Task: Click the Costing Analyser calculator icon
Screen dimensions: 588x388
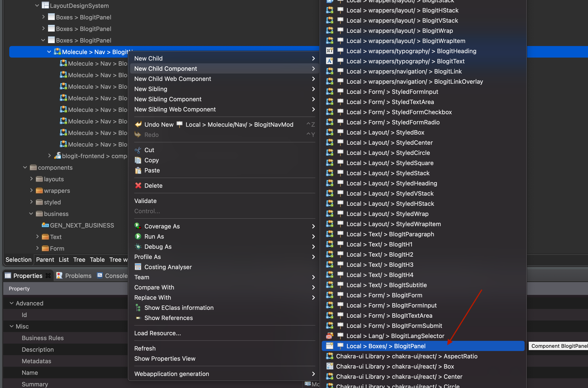Action: pyautogui.click(x=138, y=267)
